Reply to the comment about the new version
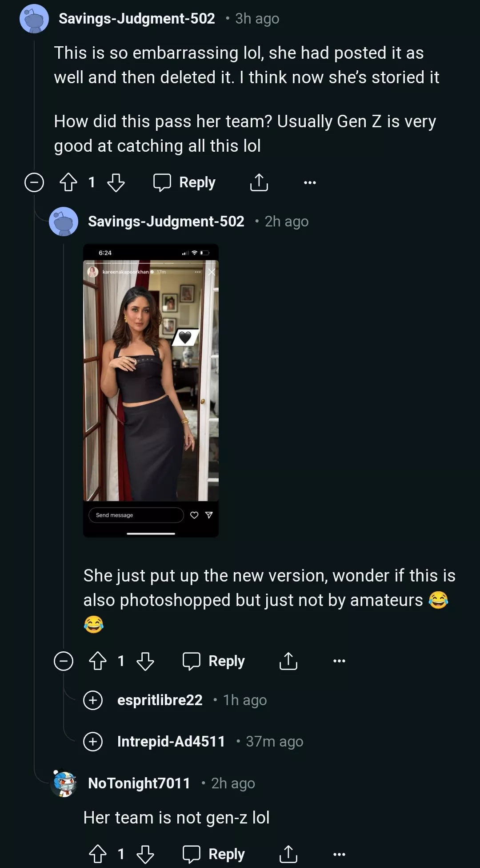 214,661
